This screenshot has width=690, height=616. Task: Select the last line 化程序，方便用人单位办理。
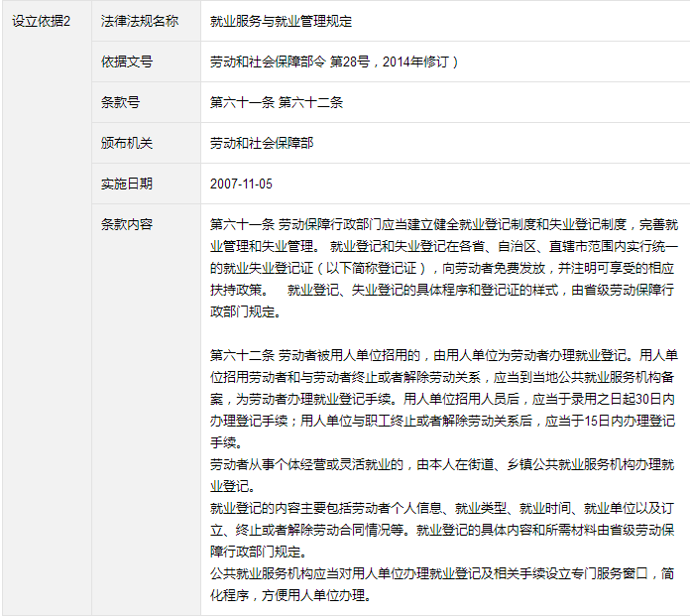pyautogui.click(x=290, y=595)
